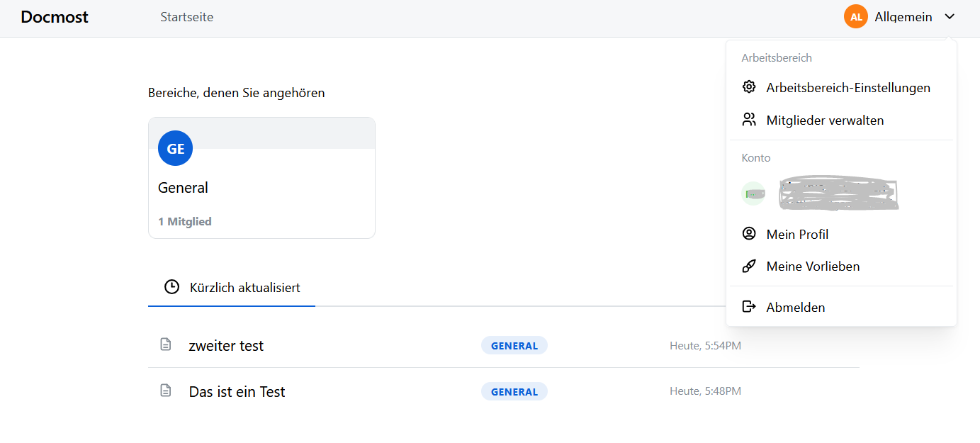Screen dimensions: 980x443
Task: Click the profile circle icon for Mein Profil
Action: (x=749, y=234)
